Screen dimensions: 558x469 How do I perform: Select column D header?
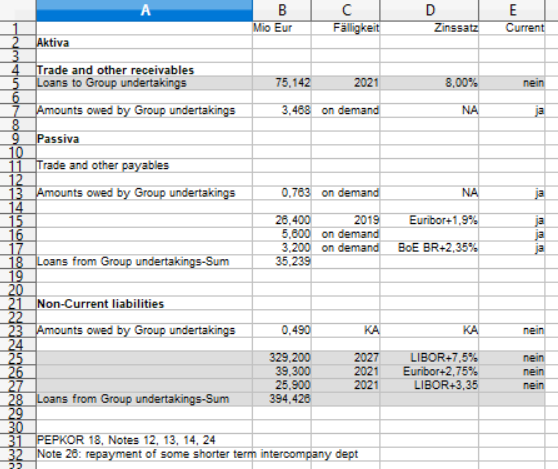430,10
